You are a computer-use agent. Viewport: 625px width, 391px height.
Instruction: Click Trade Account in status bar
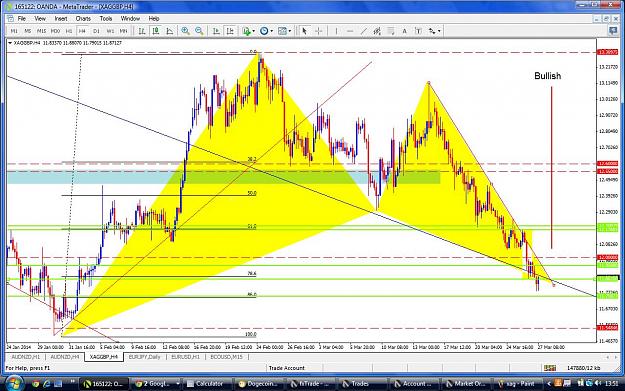click(x=287, y=368)
